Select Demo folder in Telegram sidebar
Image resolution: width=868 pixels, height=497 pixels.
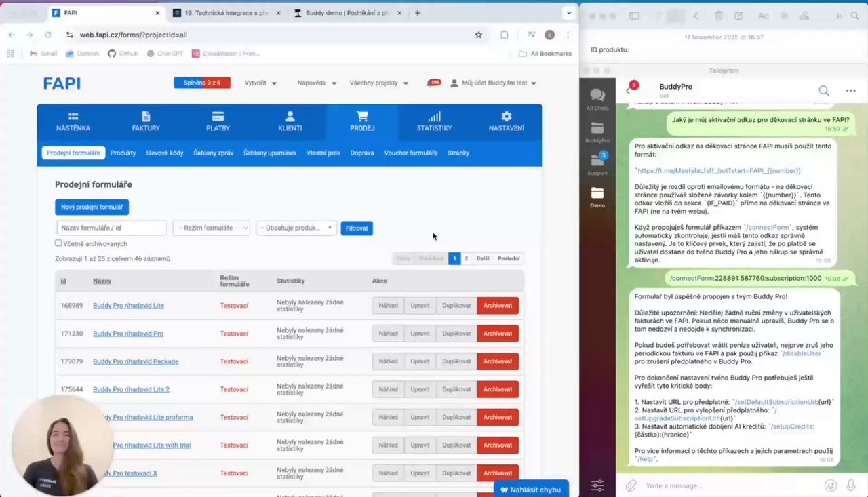click(x=597, y=197)
